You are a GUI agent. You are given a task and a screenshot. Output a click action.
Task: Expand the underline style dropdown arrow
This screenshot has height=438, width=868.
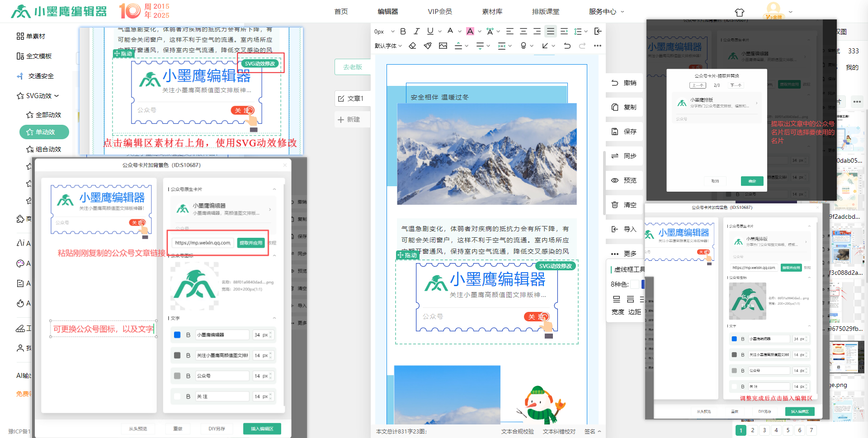coord(439,31)
